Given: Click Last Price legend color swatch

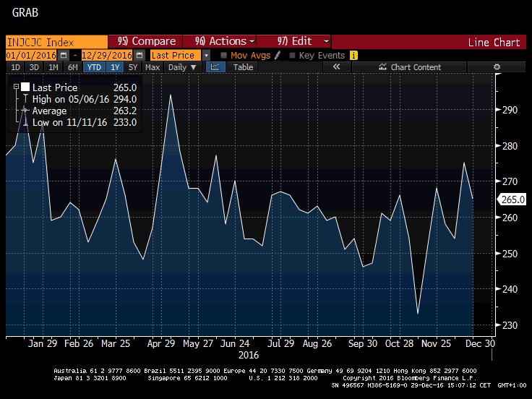Looking at the screenshot, I should point(25,87).
